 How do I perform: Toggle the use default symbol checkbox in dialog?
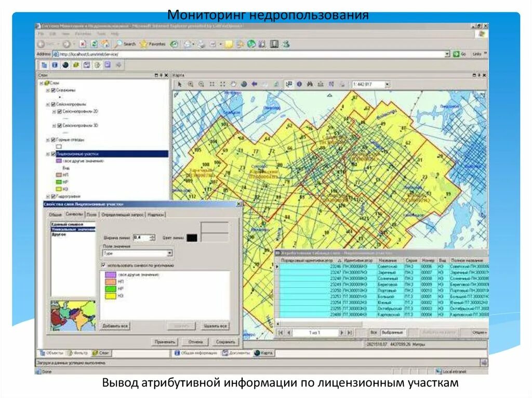pos(103,265)
